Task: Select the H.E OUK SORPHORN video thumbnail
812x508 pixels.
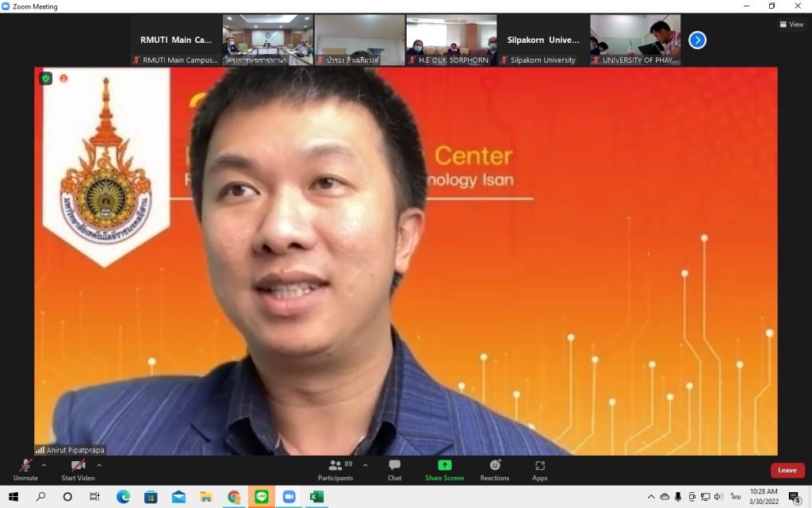Action: coord(451,40)
